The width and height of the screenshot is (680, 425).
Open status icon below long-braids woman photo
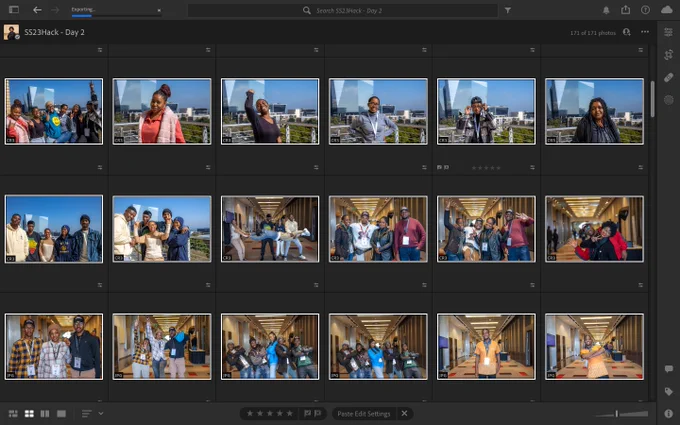641,167
